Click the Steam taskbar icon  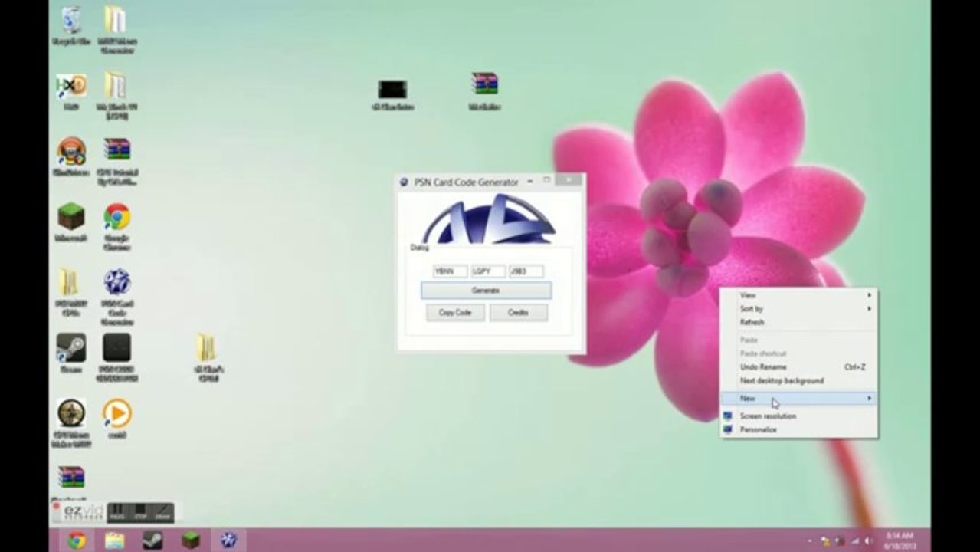click(152, 540)
